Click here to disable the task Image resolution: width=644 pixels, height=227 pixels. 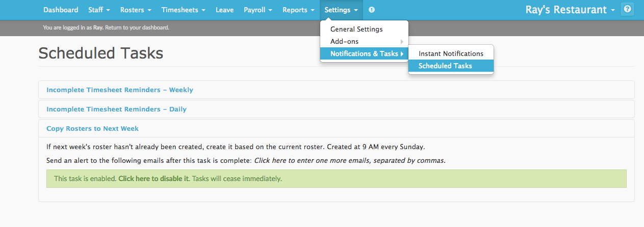(x=153, y=179)
